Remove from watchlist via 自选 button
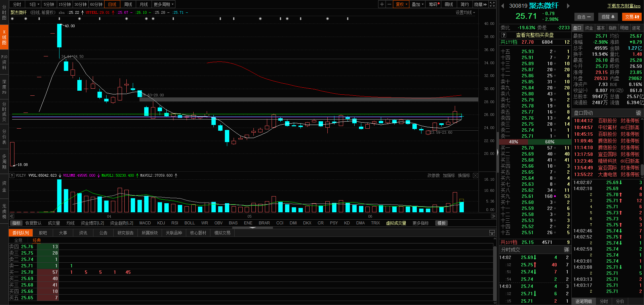Viewport: 644px width, 305px height. click(584, 17)
